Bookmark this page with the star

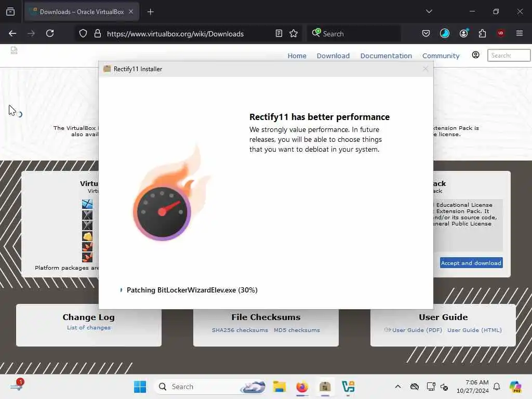(x=294, y=34)
